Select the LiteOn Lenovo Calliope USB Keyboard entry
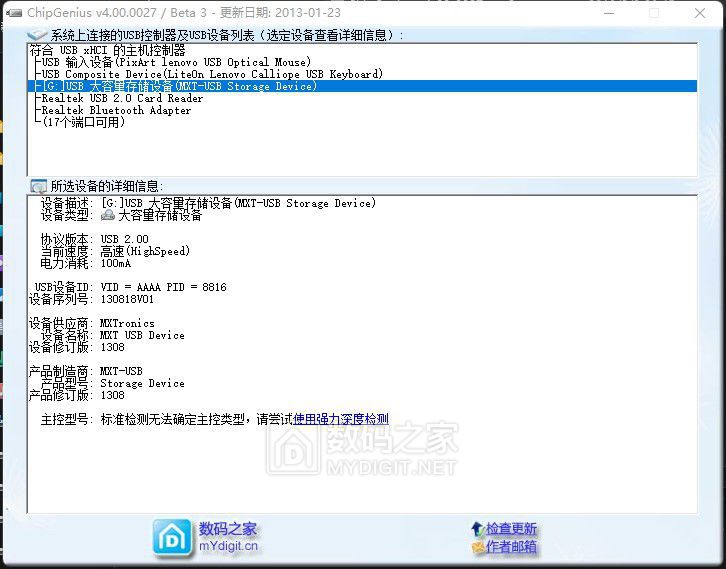Screen dimensions: 726x569 click(213, 74)
